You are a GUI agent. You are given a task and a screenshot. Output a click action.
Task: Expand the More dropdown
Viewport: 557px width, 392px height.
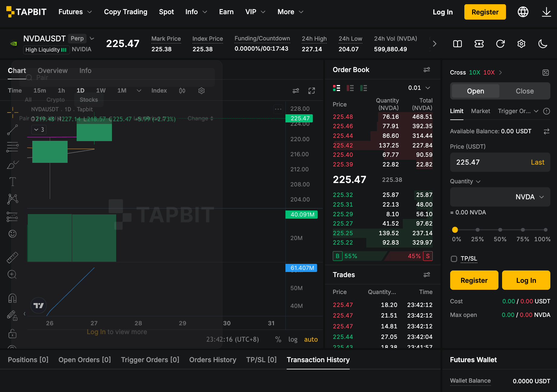(290, 12)
